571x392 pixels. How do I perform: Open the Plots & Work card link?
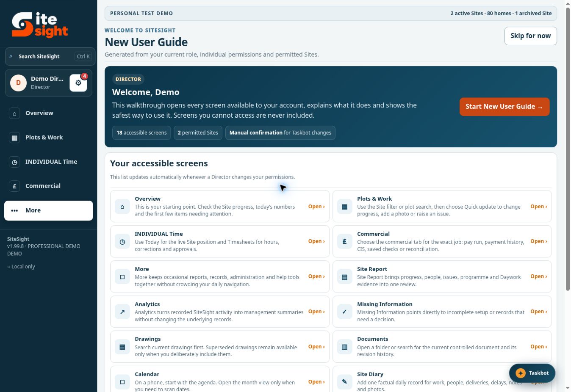coord(538,207)
